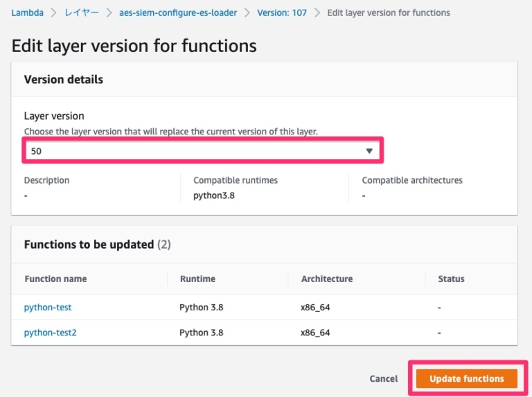Click the current 'Edit layer version for functions' breadcrumb
Image resolution: width=532 pixels, height=397 pixels.
[388, 12]
